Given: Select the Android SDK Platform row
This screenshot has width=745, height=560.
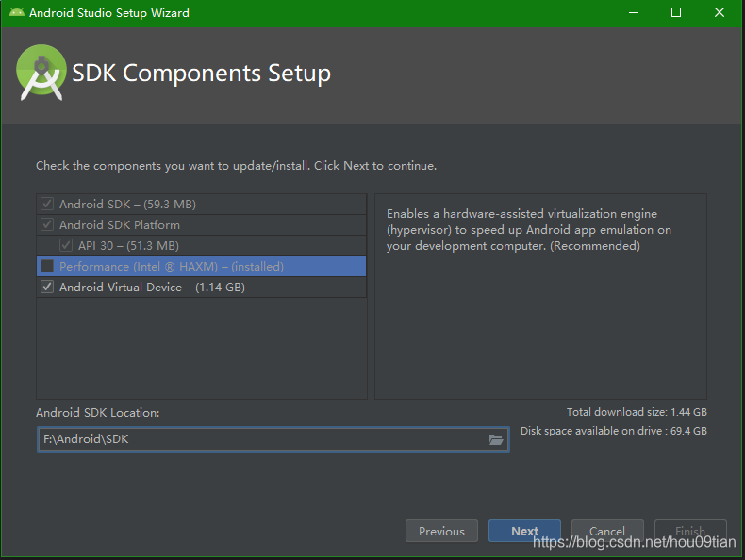Looking at the screenshot, I should tap(202, 224).
